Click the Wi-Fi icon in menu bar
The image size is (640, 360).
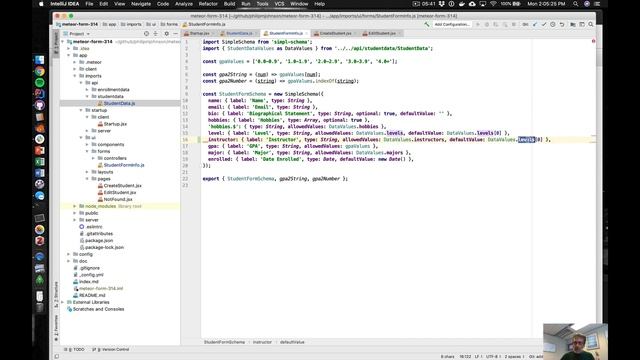click(493, 4)
